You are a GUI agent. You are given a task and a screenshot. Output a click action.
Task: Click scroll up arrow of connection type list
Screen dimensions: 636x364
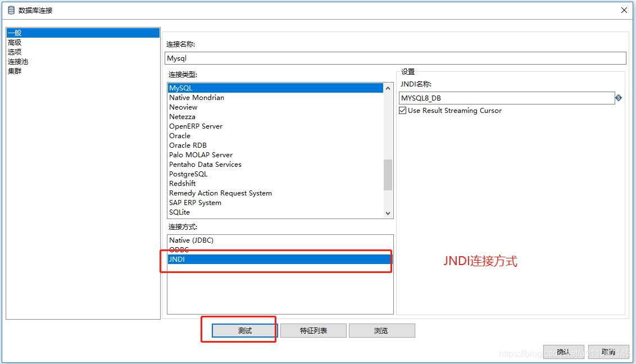[388, 88]
